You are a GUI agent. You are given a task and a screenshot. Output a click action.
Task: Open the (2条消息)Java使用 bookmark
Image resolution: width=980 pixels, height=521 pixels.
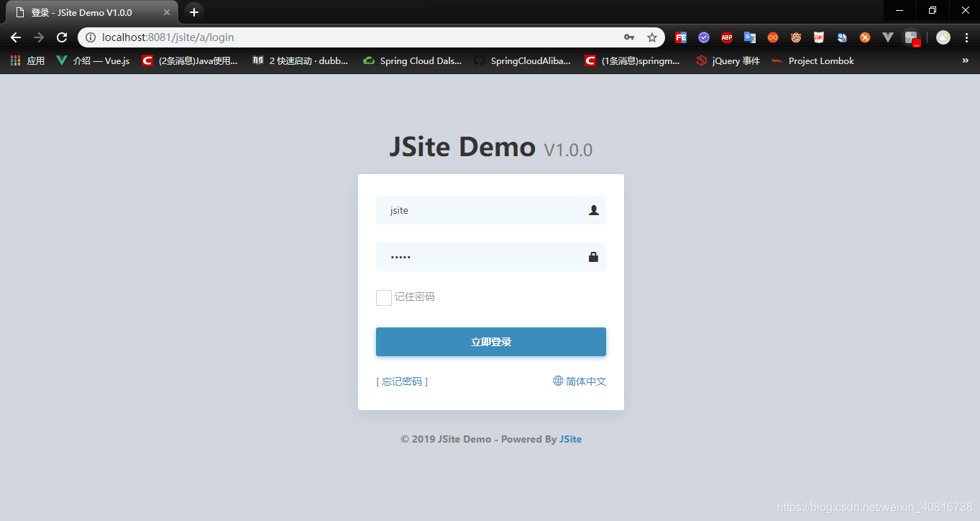tap(190, 61)
